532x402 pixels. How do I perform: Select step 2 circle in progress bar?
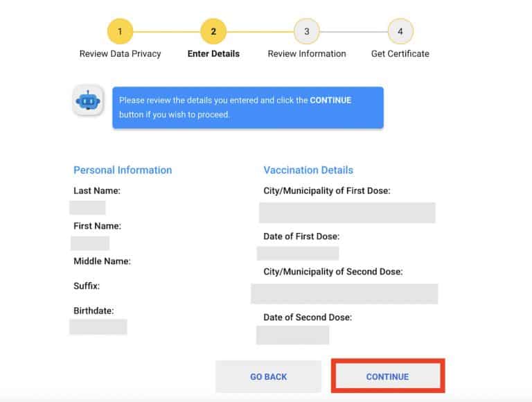click(x=213, y=31)
